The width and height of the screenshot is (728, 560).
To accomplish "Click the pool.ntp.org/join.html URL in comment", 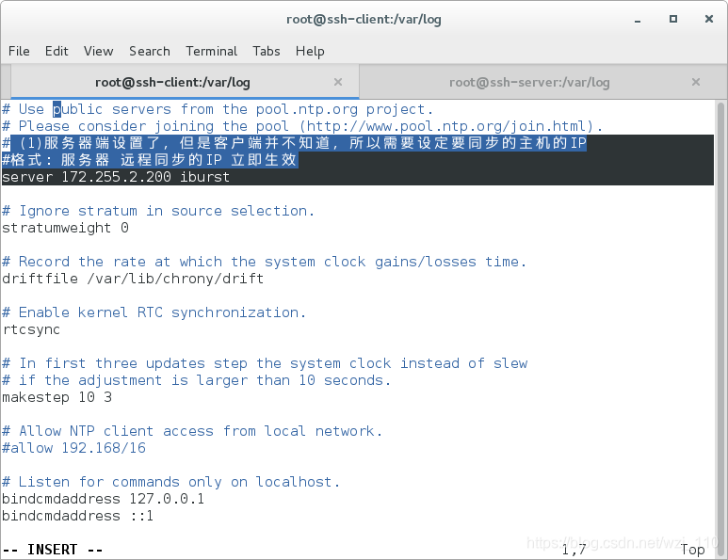I will click(x=449, y=126).
